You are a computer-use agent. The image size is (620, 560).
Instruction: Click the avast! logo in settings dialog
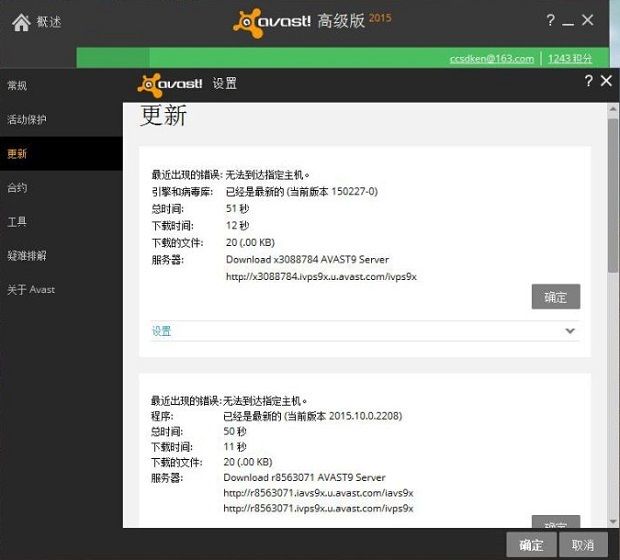tap(170, 84)
